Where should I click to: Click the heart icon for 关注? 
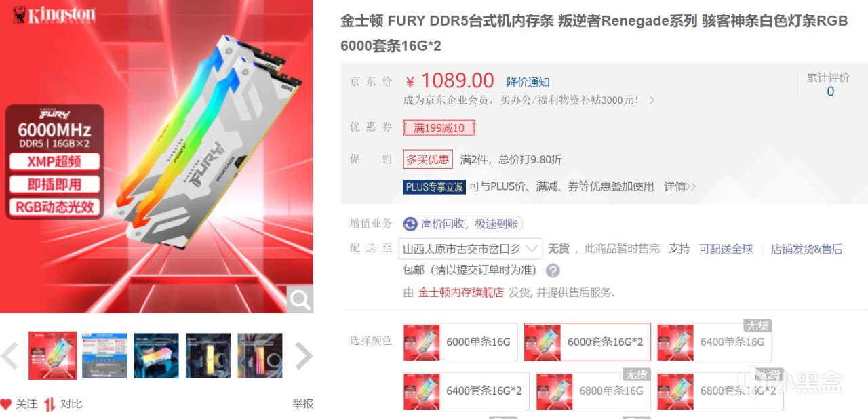[6, 404]
